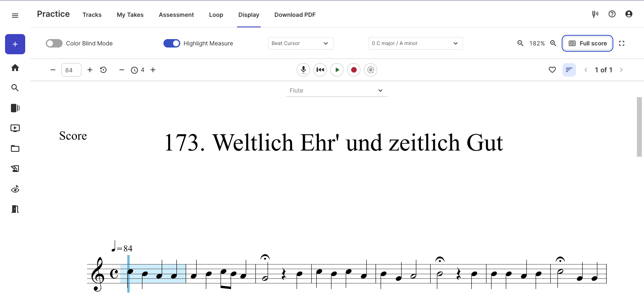Rewind to the beginning of the score
This screenshot has width=644, height=299.
[x=320, y=70]
